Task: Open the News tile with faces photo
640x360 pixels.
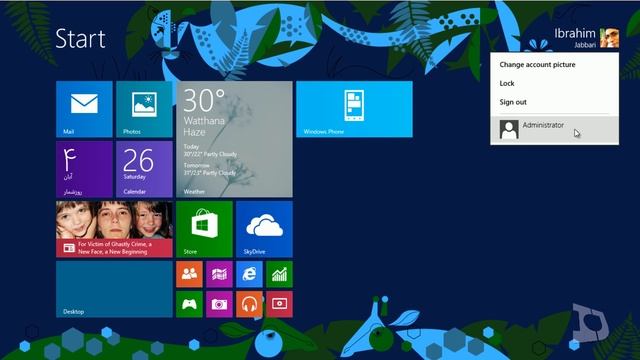Action: click(x=114, y=229)
